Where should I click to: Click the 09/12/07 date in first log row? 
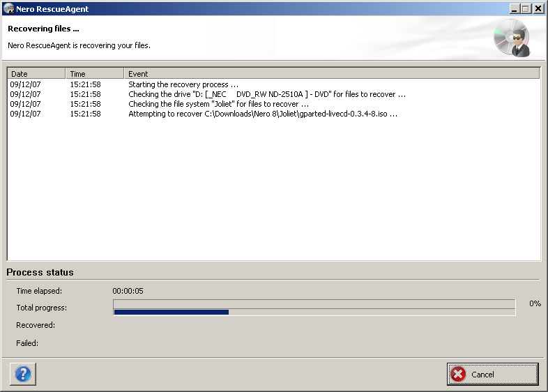25,84
